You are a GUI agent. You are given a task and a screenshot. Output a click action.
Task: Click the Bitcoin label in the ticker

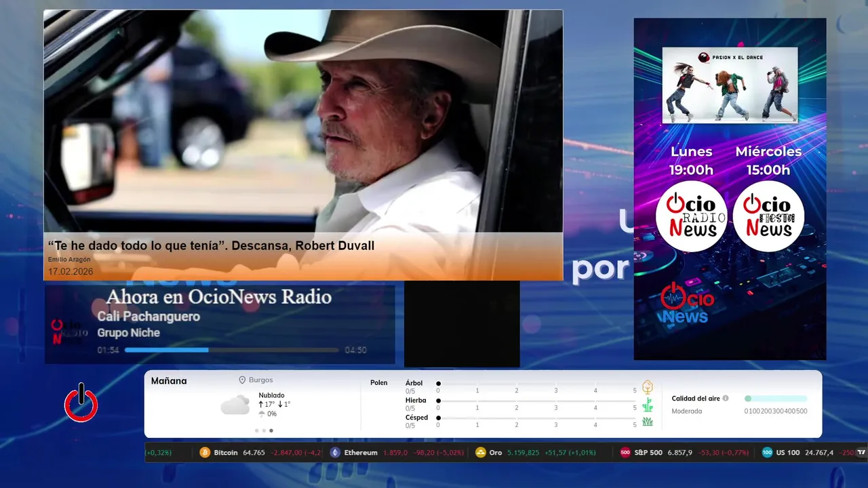point(226,453)
